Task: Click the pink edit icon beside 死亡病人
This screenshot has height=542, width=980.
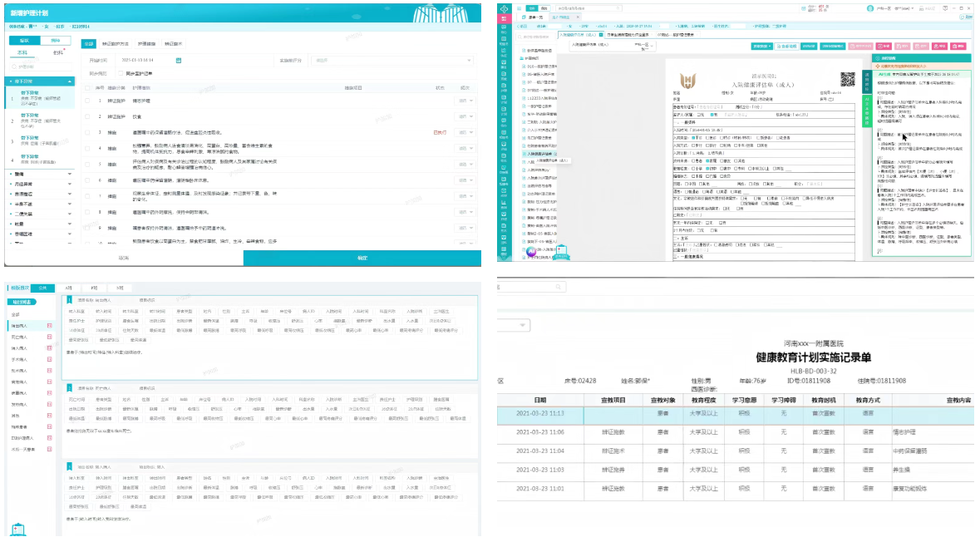Action: (x=50, y=338)
